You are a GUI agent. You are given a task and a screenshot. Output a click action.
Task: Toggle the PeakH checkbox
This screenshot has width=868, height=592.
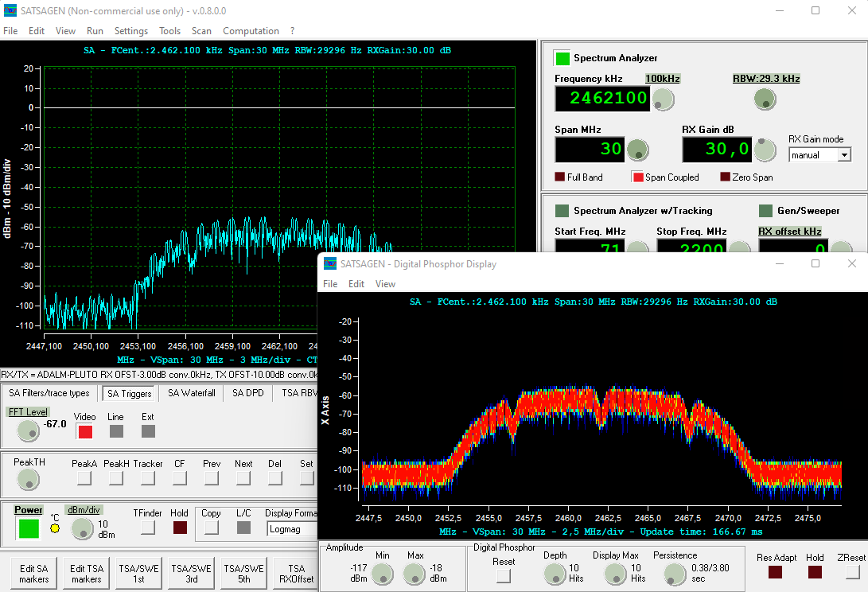(x=116, y=478)
